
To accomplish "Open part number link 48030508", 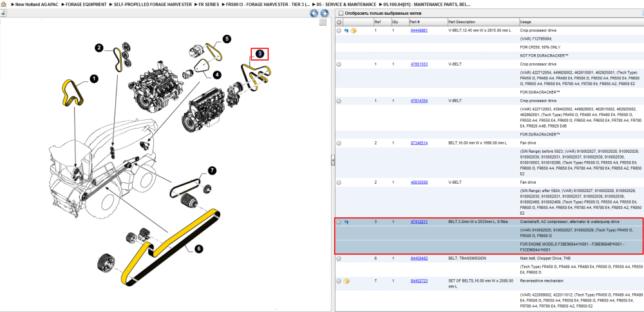I will [x=419, y=182].
